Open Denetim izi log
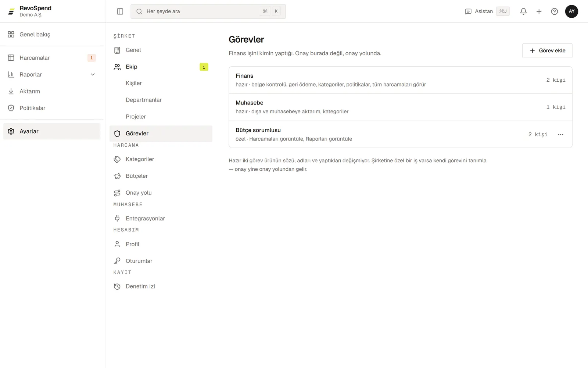Screen dimensions: 588x368 tap(161, 286)
